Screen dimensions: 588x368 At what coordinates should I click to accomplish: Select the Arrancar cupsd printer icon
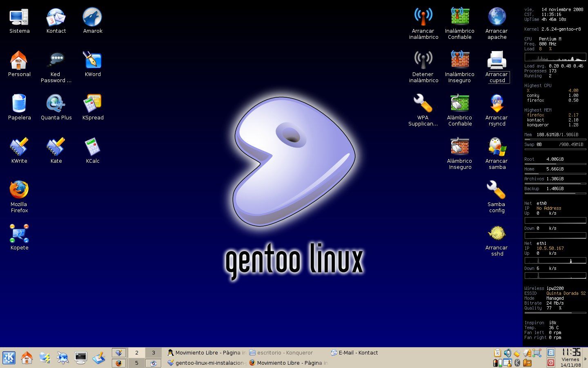(x=497, y=61)
